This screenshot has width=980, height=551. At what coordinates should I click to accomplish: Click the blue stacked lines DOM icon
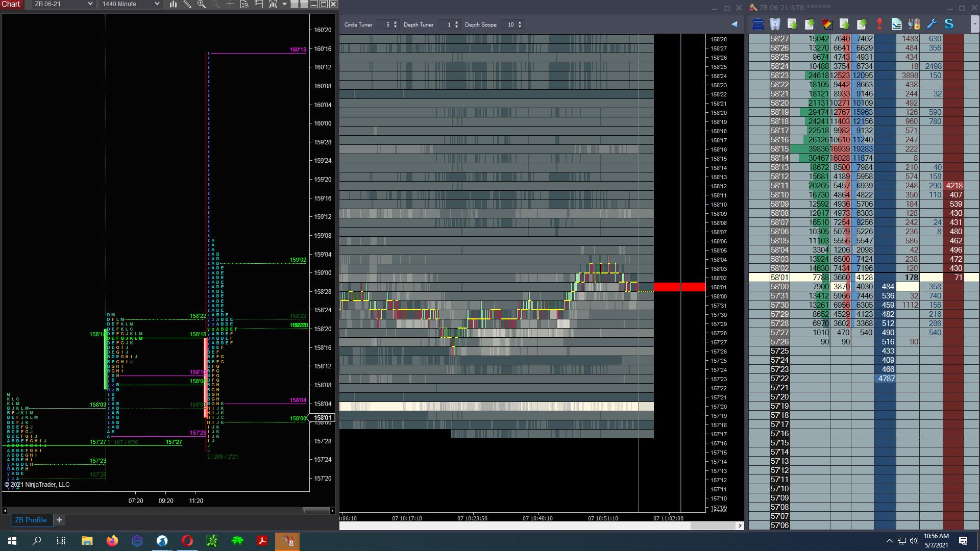758,24
